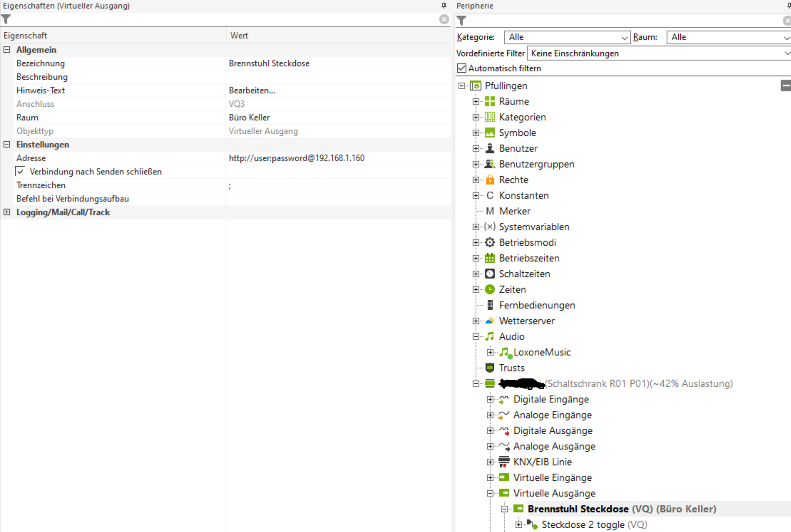Screen dimensions: 791x532
Task: Click the Virtuelle Eingänge icon
Action: pyautogui.click(x=504, y=477)
